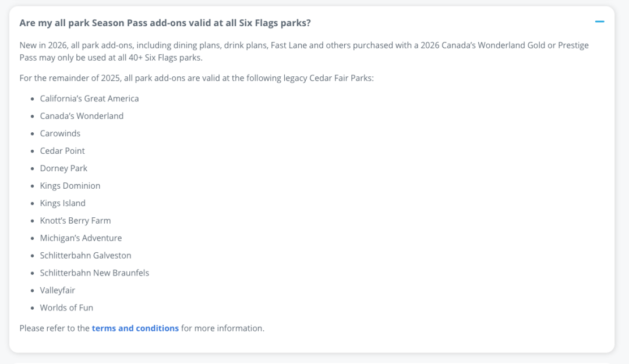629x364 pixels.
Task: Click Cedar Point in the list
Action: point(62,151)
